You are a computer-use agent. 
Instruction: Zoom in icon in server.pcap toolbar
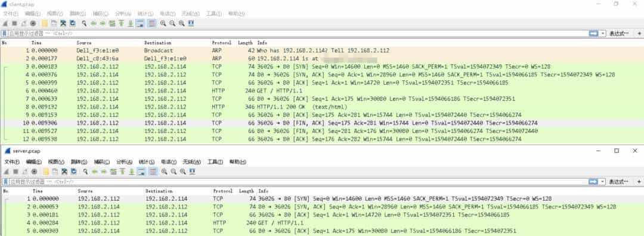tap(164, 172)
